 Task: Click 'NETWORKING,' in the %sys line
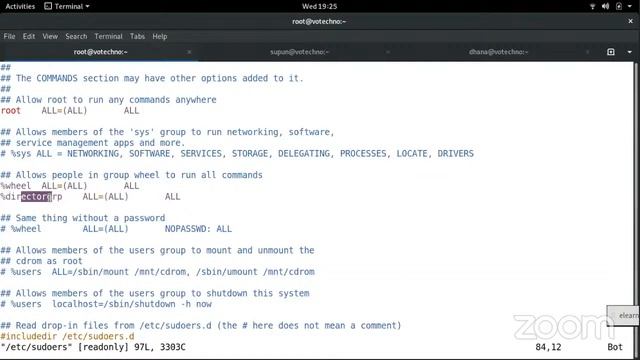[94, 154]
